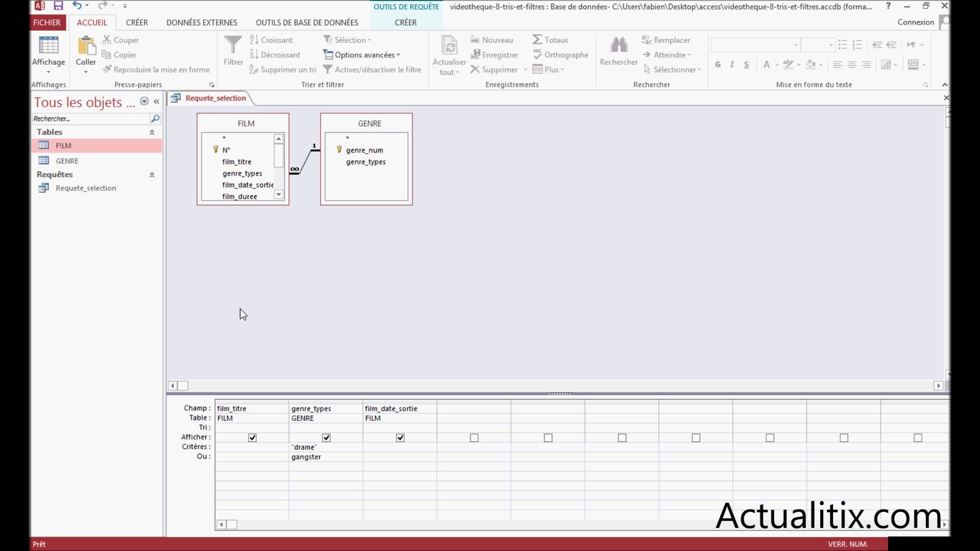Sort descending with Décroissant
The width and height of the screenshot is (980, 551).
(275, 55)
